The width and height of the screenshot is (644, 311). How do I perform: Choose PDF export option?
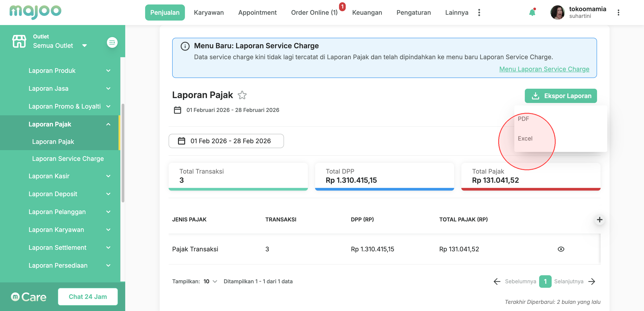[x=523, y=119]
